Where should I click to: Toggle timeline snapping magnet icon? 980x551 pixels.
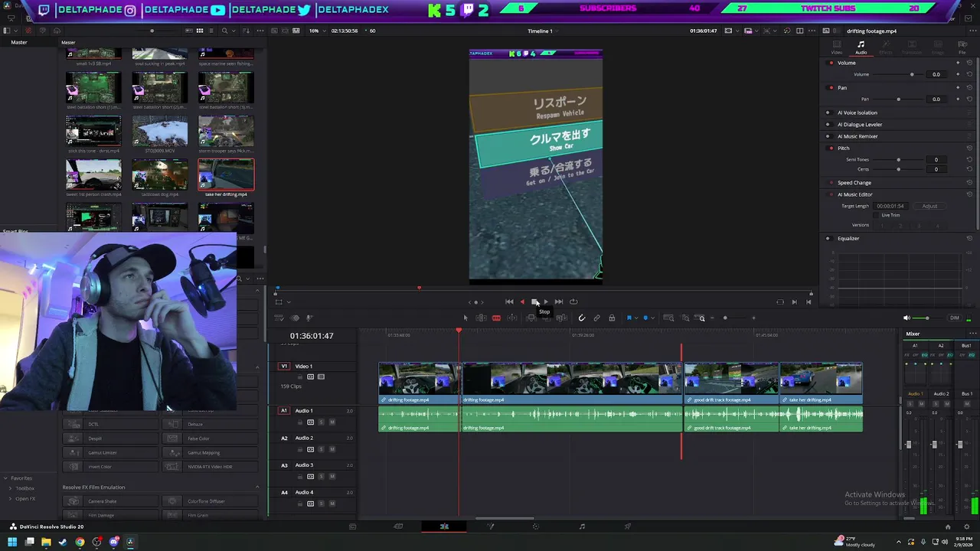pyautogui.click(x=582, y=318)
